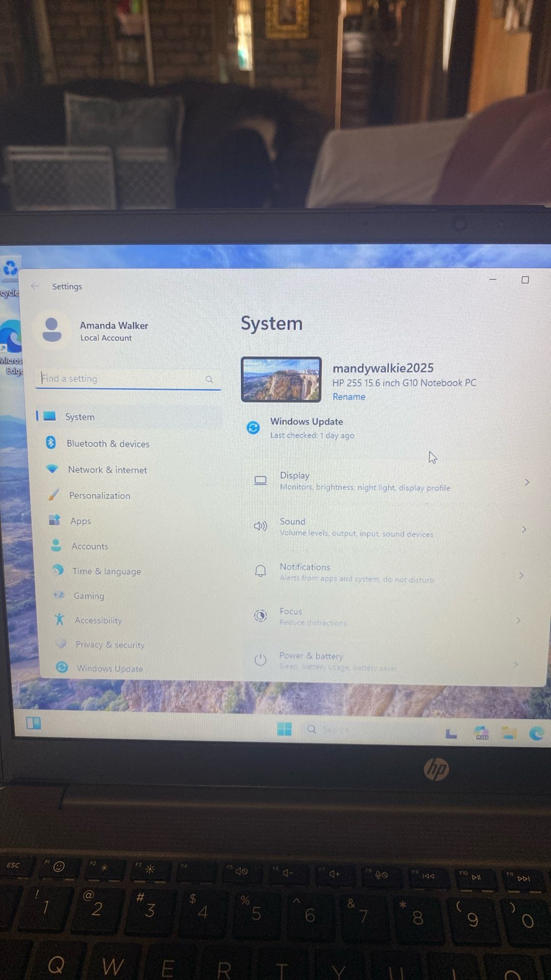Click the Gaming controller icon
This screenshot has width=551, height=980.
(59, 595)
